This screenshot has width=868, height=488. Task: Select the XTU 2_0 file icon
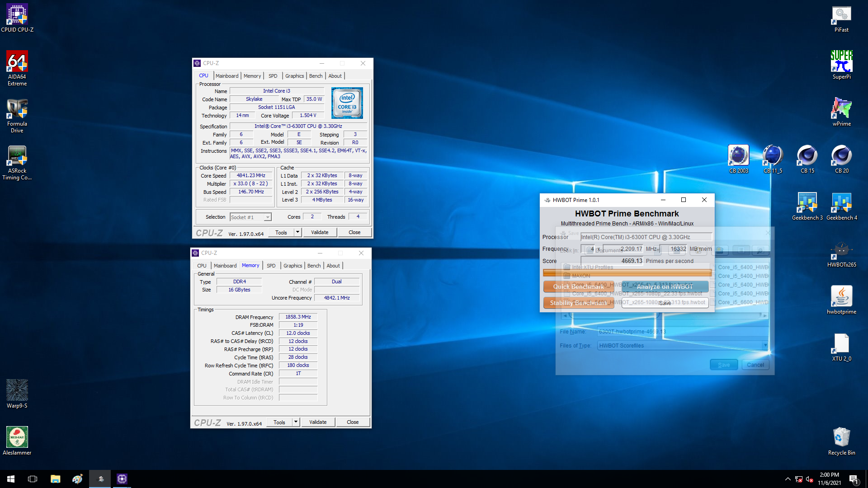pyautogui.click(x=841, y=347)
